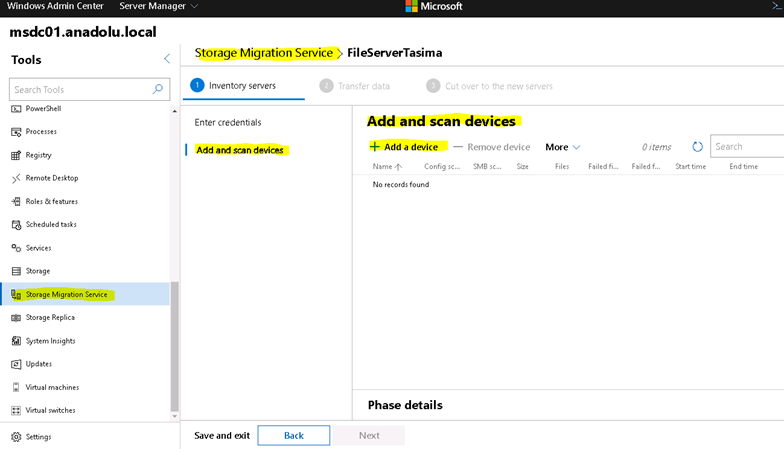
Task: Click Save and exit
Action: point(222,436)
